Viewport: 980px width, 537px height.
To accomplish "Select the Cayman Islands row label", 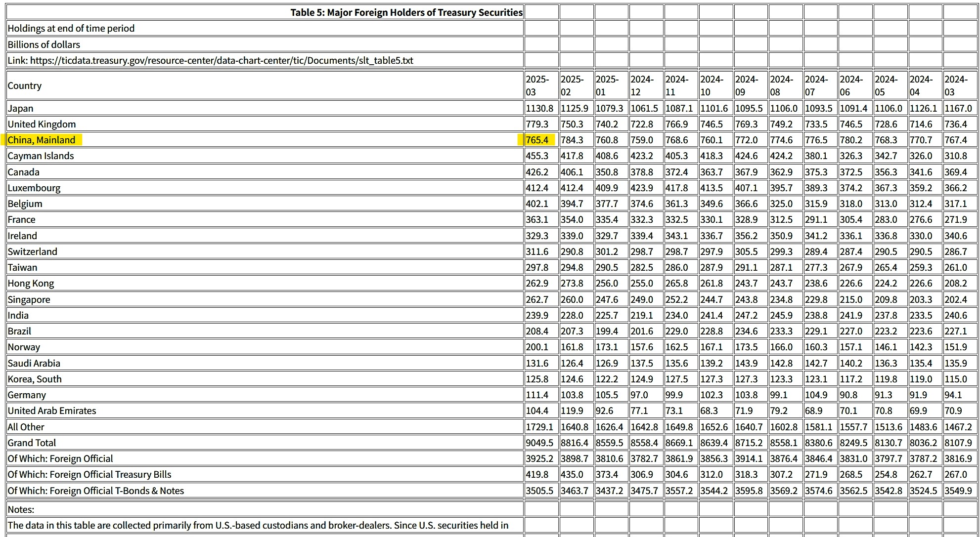I will tap(41, 156).
